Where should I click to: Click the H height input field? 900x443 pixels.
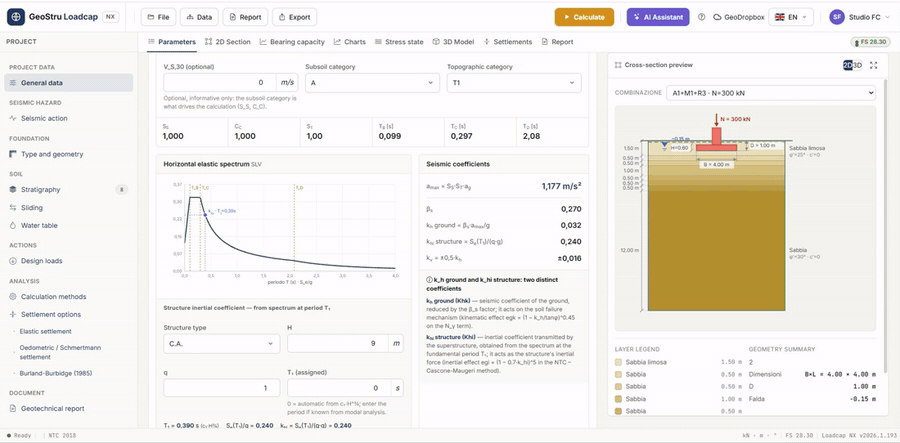tap(339, 344)
